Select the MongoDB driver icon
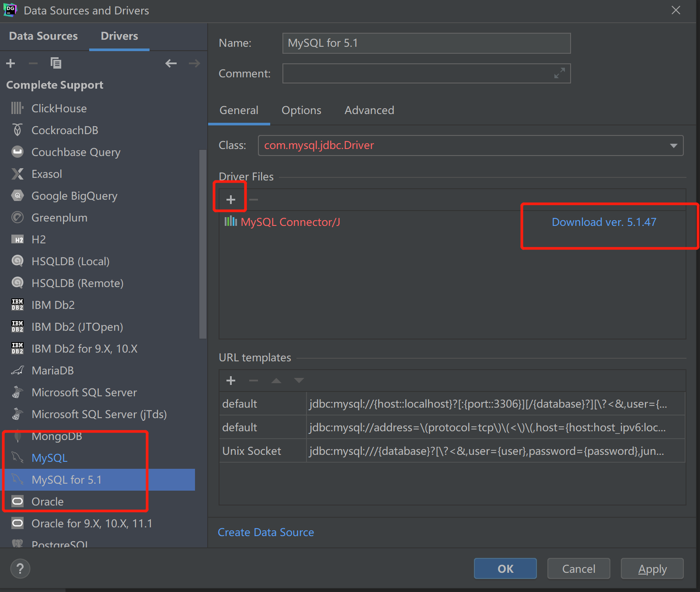Viewport: 700px width, 592px height. (17, 436)
